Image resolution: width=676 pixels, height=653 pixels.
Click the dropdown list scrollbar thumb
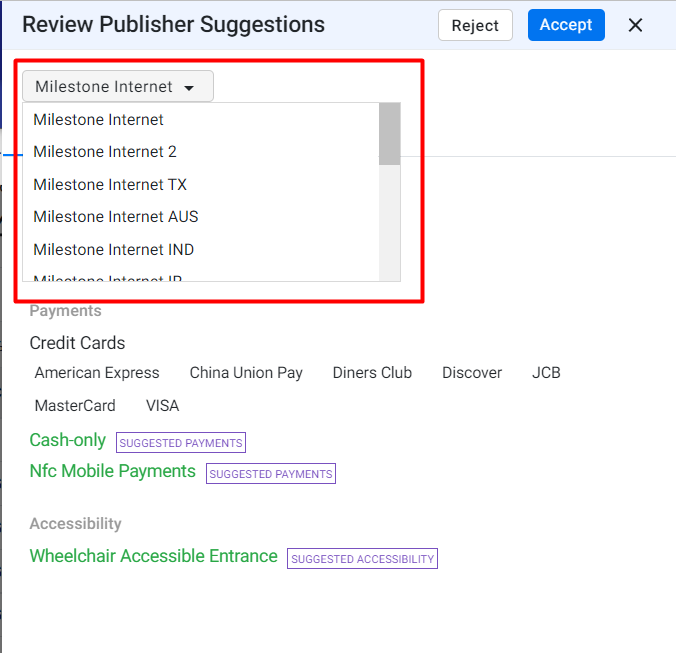[x=390, y=134]
